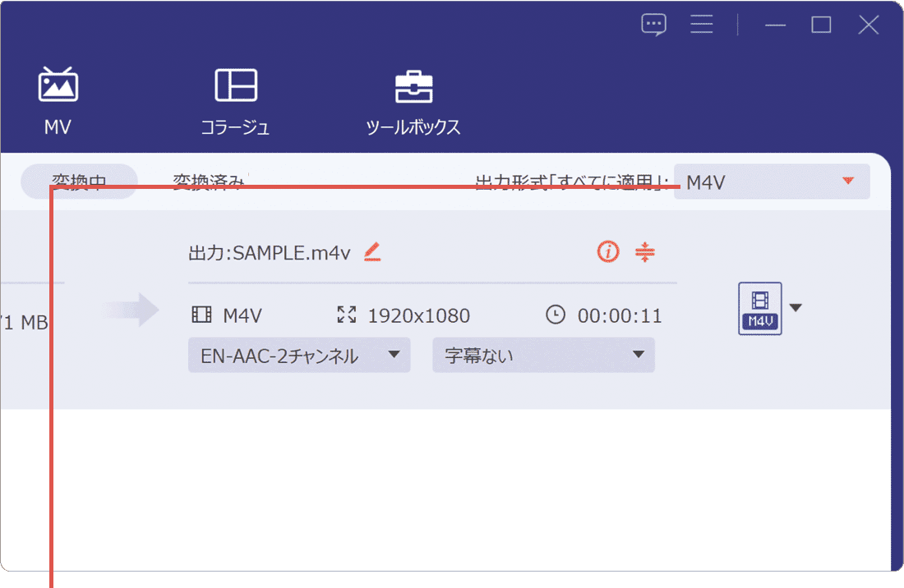Open the コラージュ (Collage) feature

point(236,99)
